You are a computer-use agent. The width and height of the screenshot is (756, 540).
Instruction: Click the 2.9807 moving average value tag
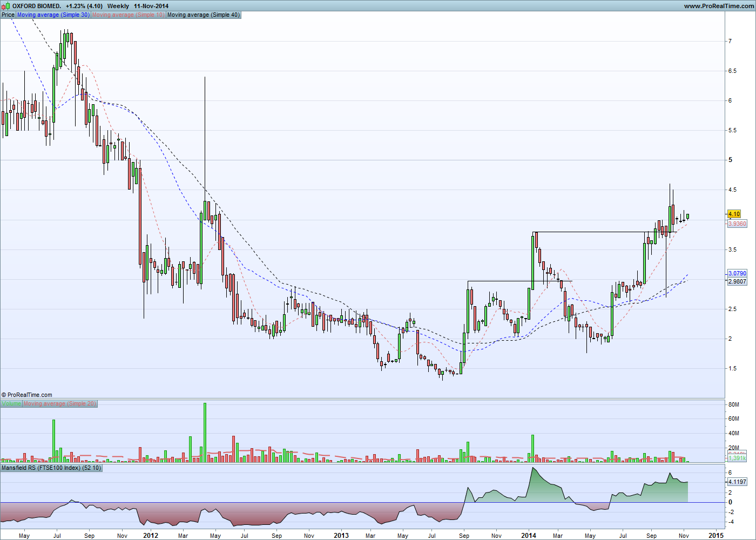coord(737,281)
